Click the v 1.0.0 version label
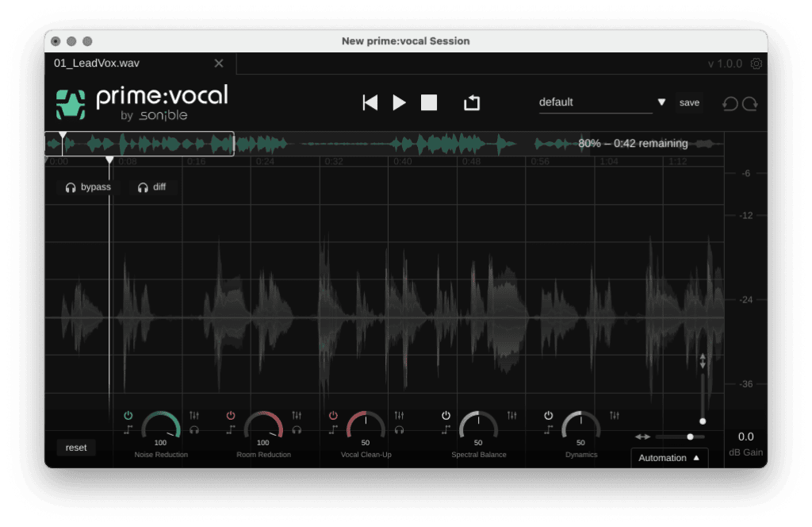 tap(725, 63)
